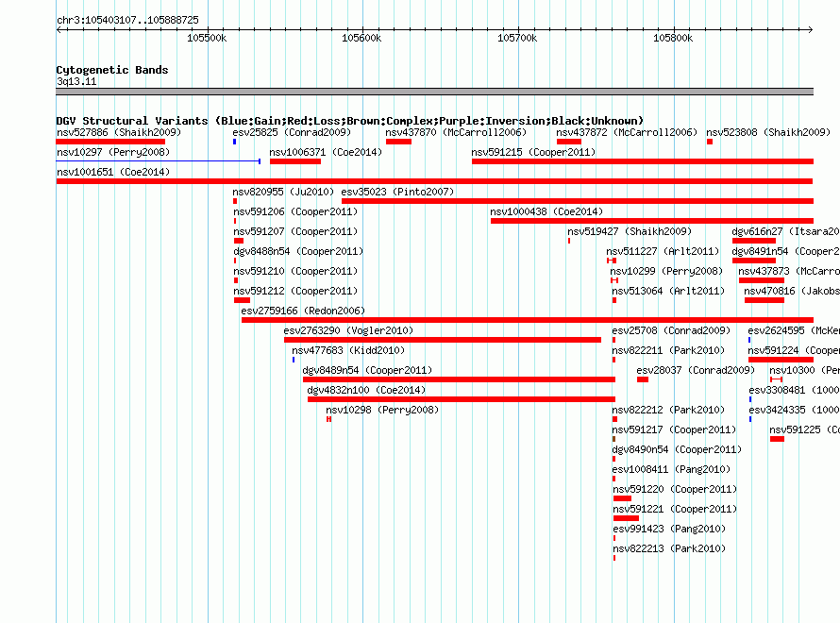Click the 105700k ruler tick label

pos(517,38)
